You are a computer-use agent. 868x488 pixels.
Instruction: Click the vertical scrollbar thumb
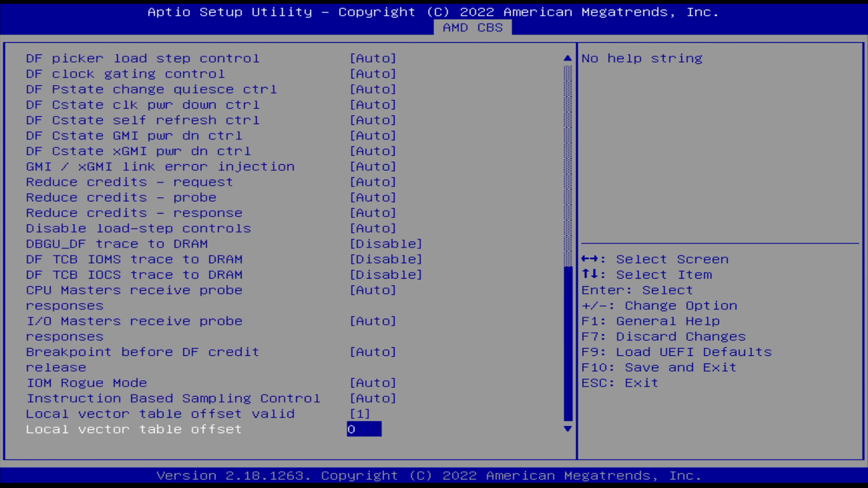(568, 343)
